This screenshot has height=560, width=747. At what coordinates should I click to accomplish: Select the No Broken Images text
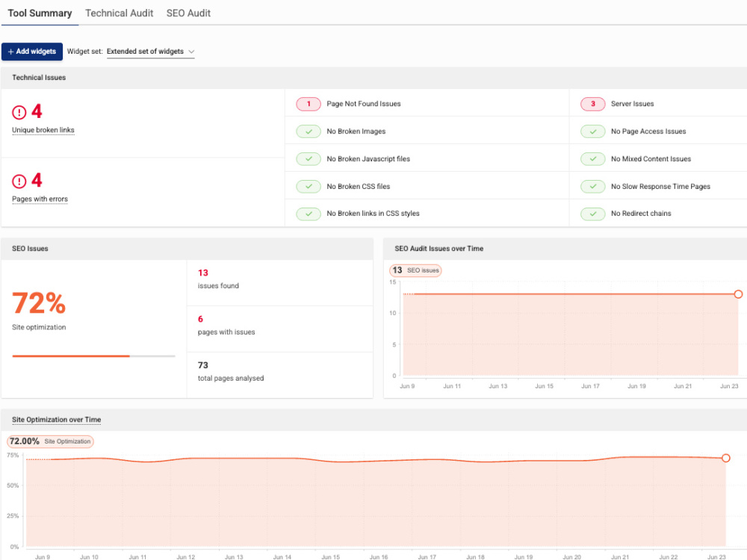[x=356, y=131]
